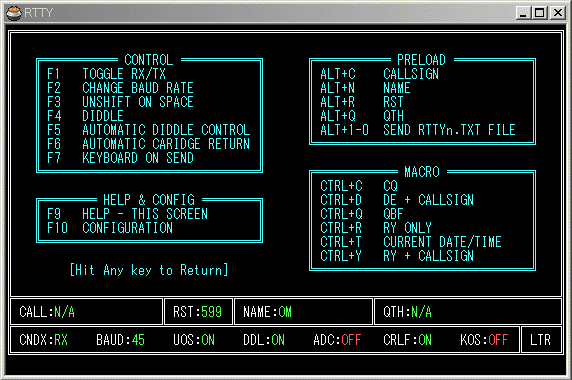Select the F5 AUTOMATIC DIDDLE CONTROL line
The width and height of the screenshot is (572, 380).
click(x=148, y=130)
